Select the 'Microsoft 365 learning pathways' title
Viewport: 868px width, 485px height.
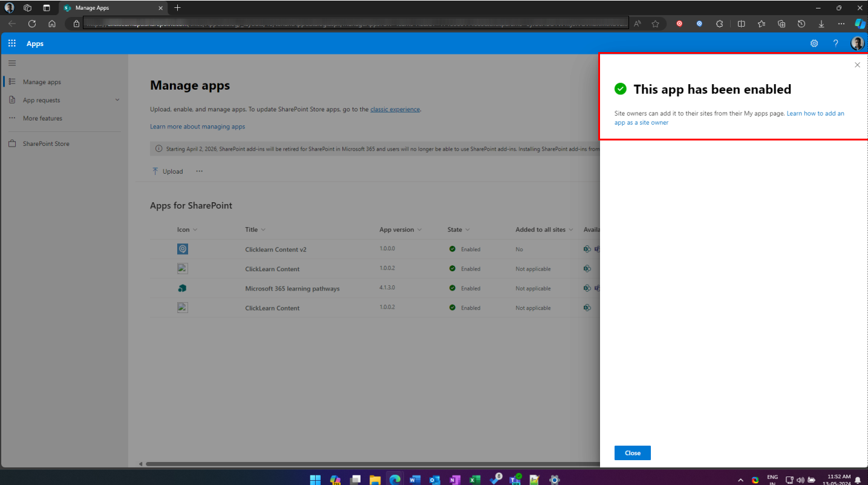tap(292, 289)
